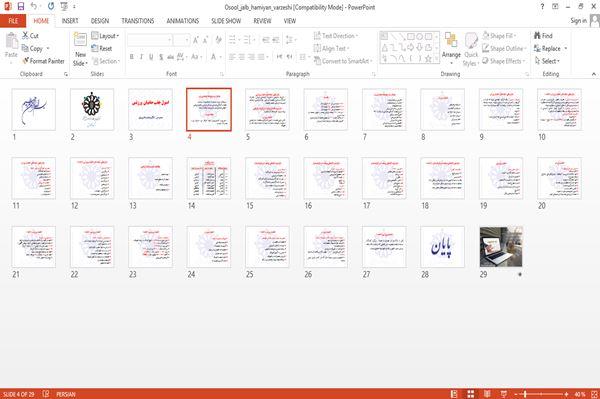Switch to the DESIGN tab
600x399 pixels.
100,21
